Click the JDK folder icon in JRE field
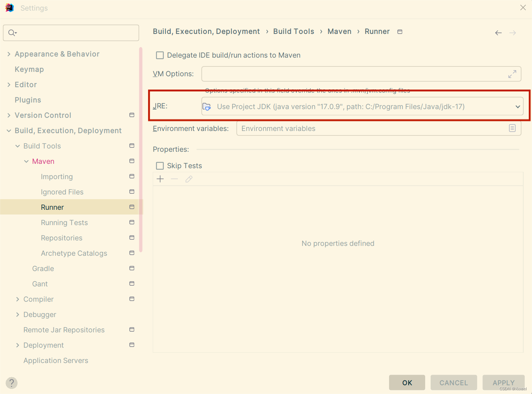This screenshot has width=532, height=394. 207,107
